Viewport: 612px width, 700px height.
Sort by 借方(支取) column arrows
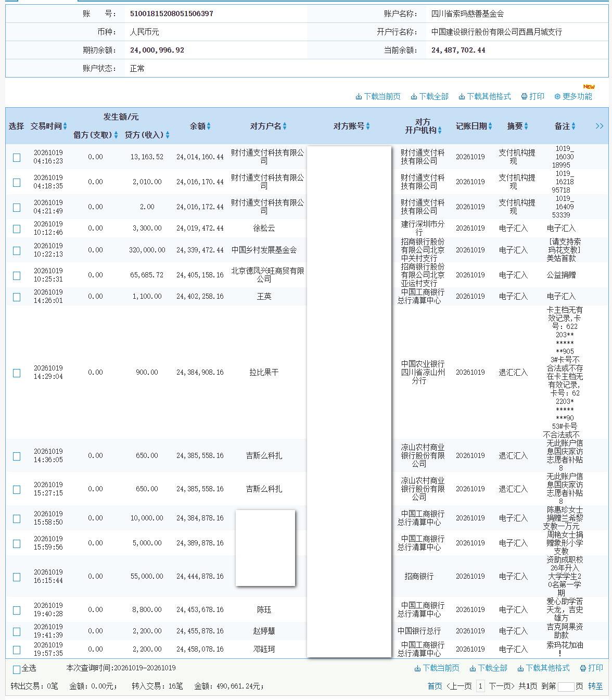116,135
